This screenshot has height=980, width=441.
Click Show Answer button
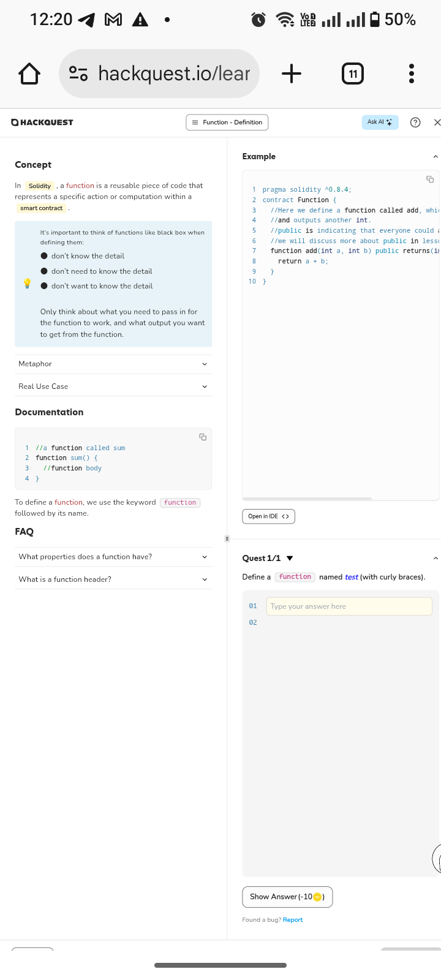[287, 897]
